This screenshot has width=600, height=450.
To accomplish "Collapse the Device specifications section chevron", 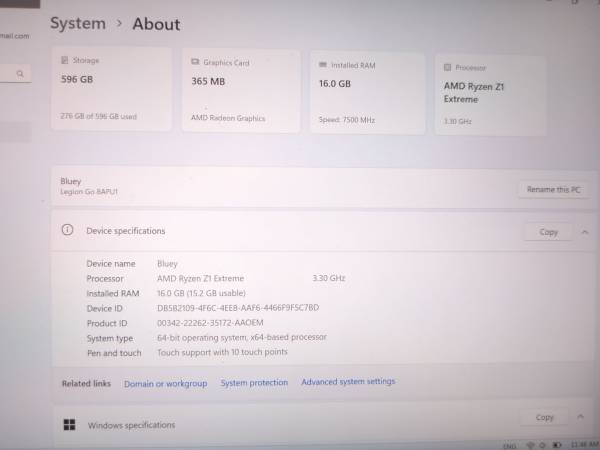I will click(x=585, y=232).
